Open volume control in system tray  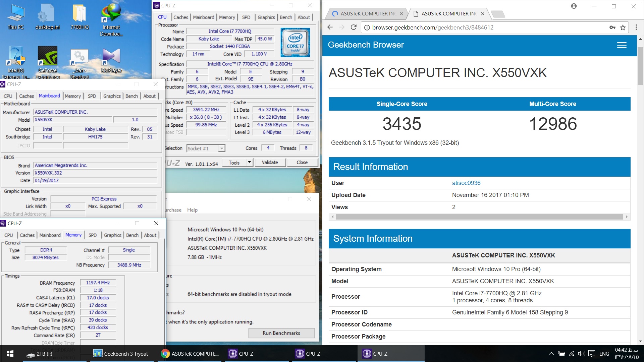pyautogui.click(x=582, y=354)
